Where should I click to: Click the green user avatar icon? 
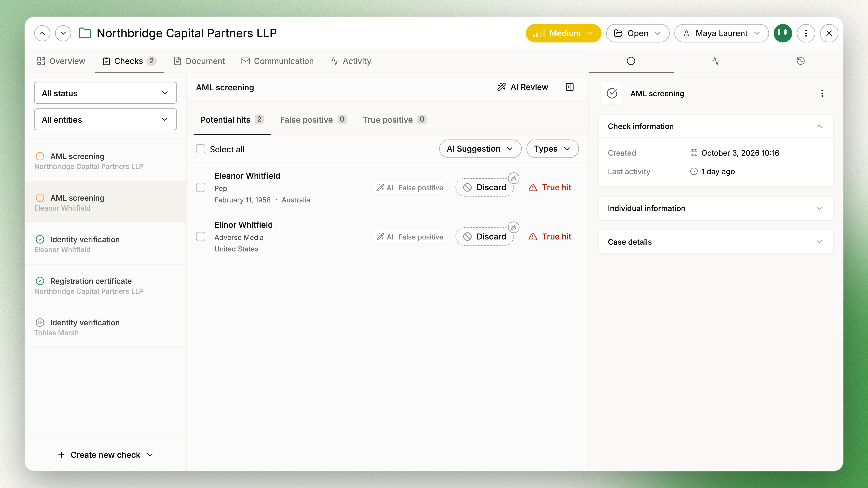(x=782, y=33)
